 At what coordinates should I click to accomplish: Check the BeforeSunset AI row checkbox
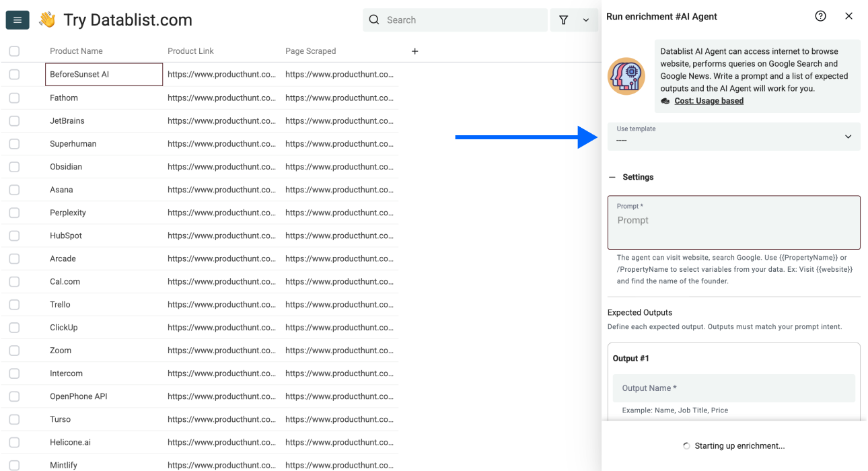point(14,75)
